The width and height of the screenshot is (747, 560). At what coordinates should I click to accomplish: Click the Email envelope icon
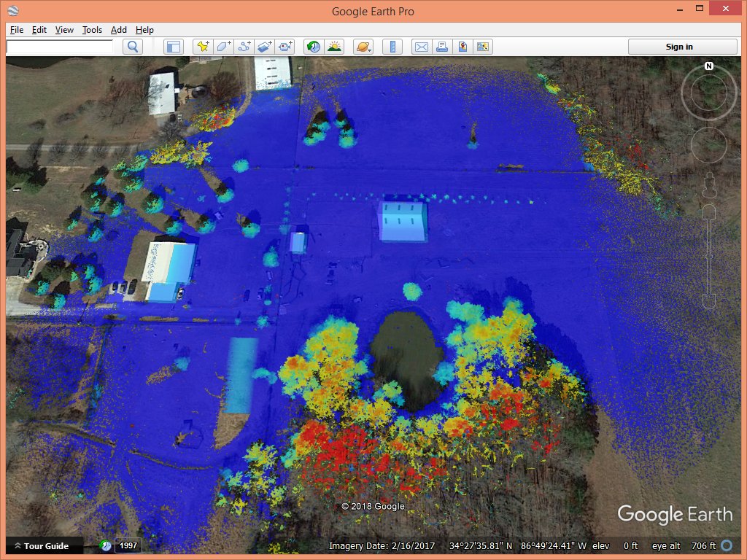coord(421,47)
